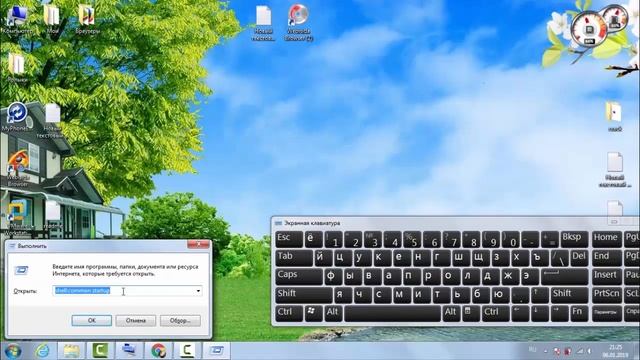Open the май folder on desktop
Image resolution: width=640 pixels, height=360 pixels.
(x=614, y=116)
